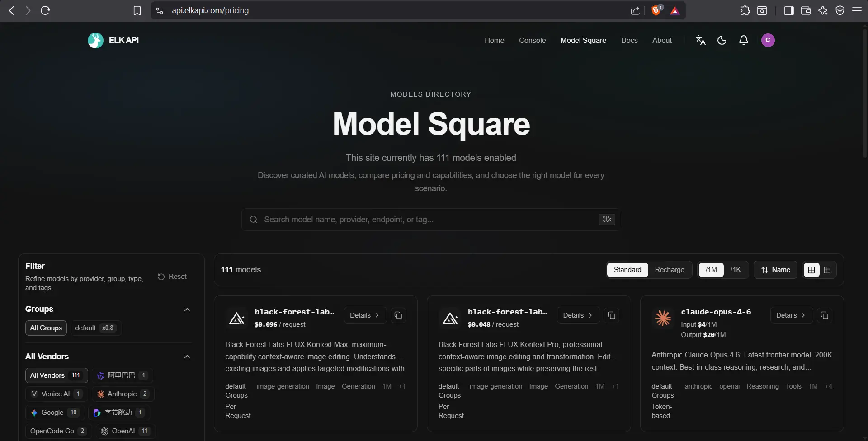Open the language translation switcher

tap(701, 40)
